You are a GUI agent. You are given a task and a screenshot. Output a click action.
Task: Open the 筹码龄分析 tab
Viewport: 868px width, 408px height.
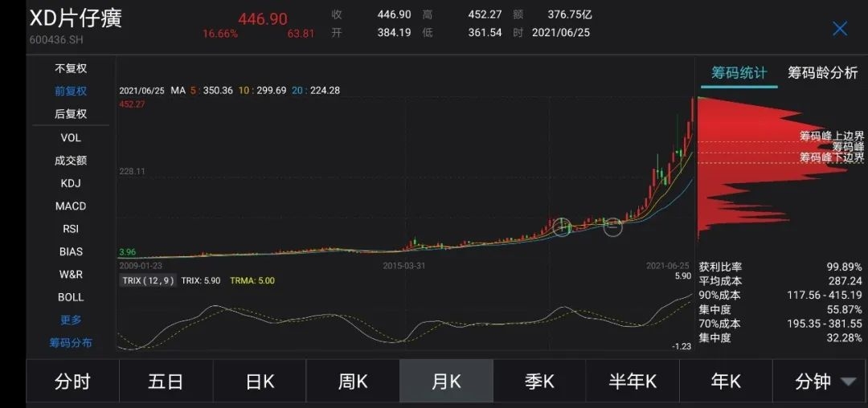[823, 73]
